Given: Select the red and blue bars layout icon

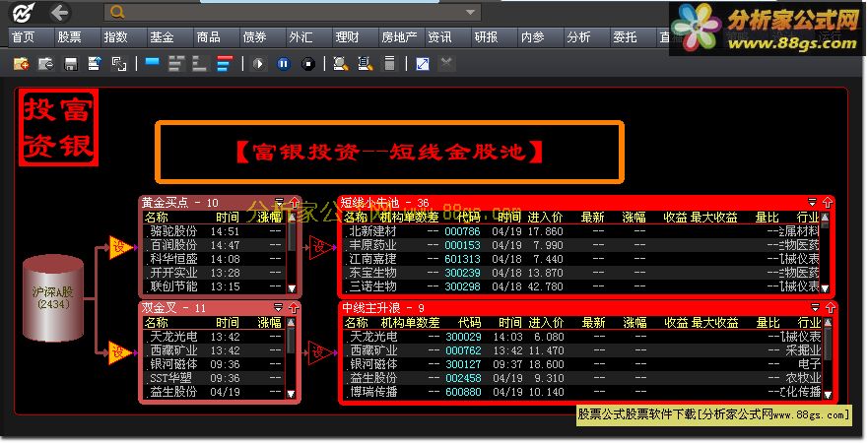Looking at the screenshot, I should (x=224, y=64).
